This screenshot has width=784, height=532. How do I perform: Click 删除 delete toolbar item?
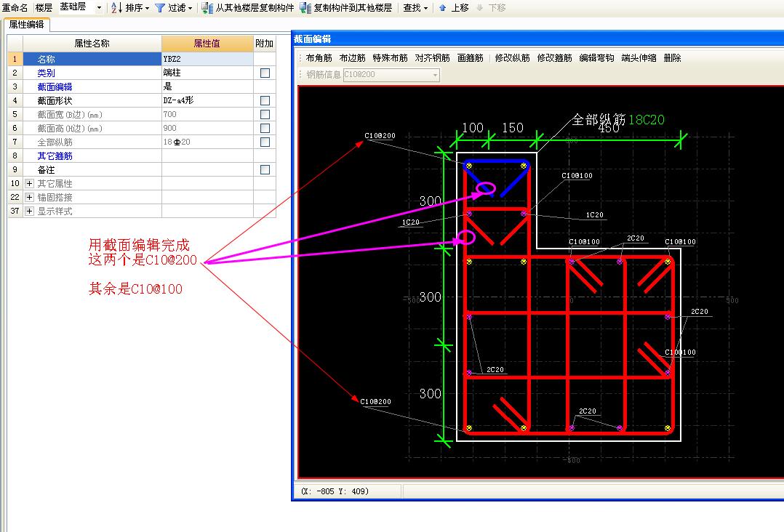pyautogui.click(x=673, y=58)
